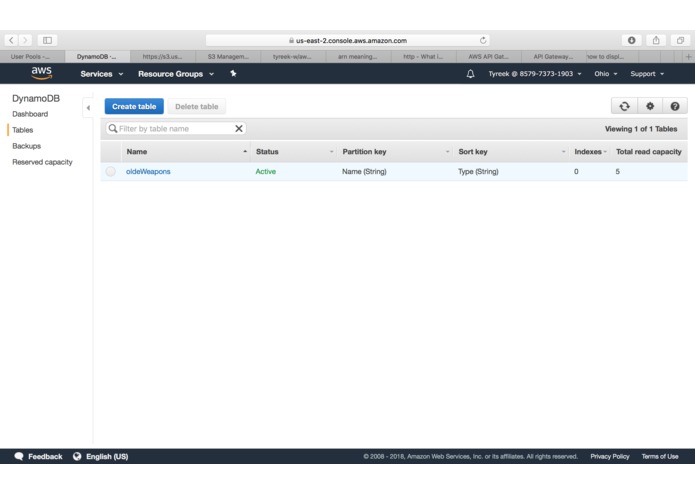Viewport: 695px width, 494px height.
Task: Toggle the Safari sidebar
Action: [x=47, y=40]
